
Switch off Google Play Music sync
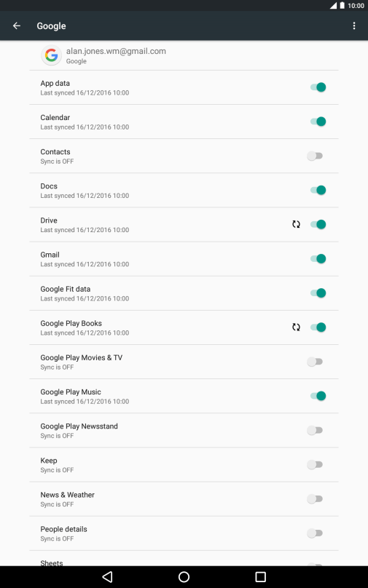pyautogui.click(x=318, y=396)
